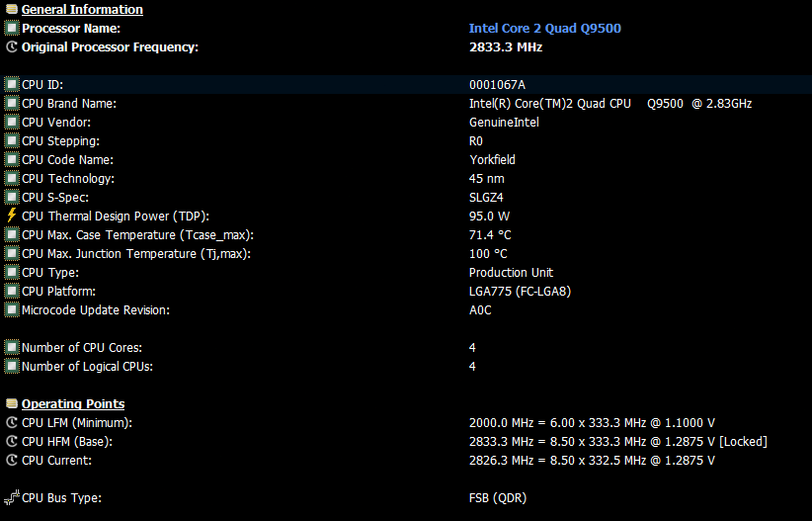Viewport: 812px width, 521px height.
Task: Click the bus icon next to CPU Bus Type
Action: click(12, 497)
